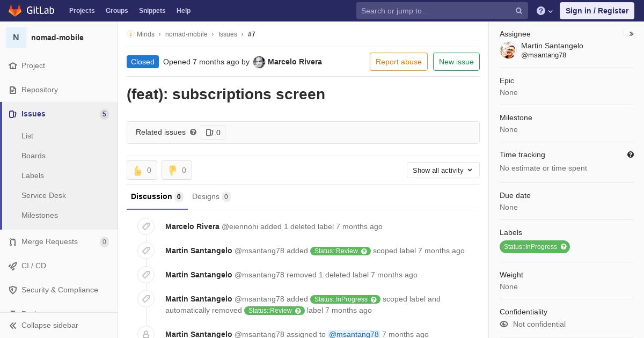
Task: Click Marcelo Rivera's avatar in issue header
Action: 259,62
